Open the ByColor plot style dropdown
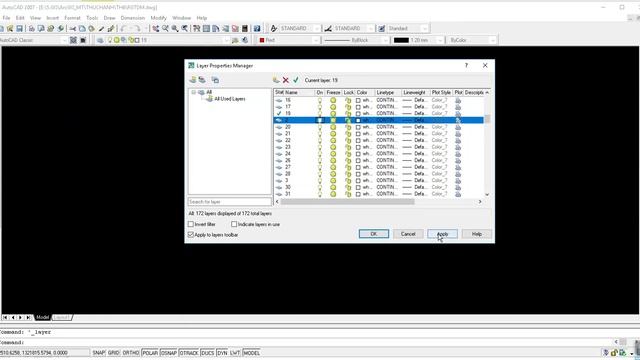Screen dimensions: 640x360 [x=493, y=40]
